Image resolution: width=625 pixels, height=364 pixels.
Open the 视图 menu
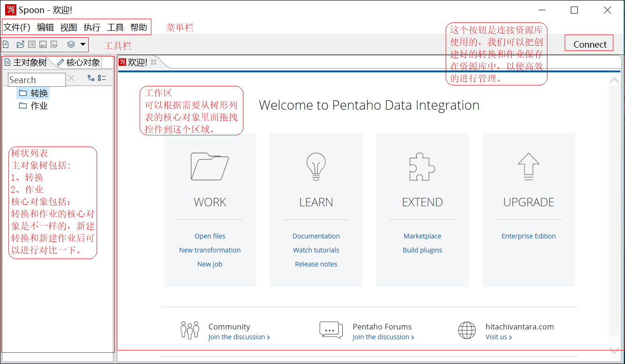[x=69, y=27]
